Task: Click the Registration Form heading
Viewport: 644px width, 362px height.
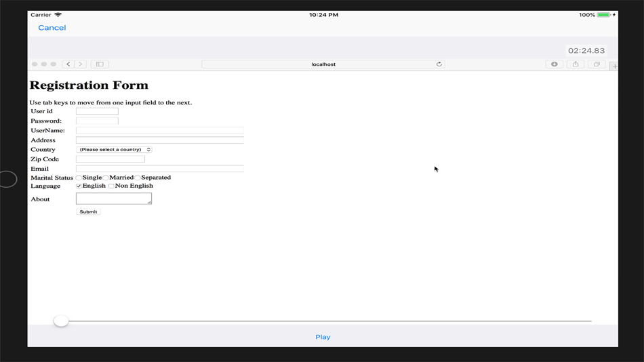Action: (89, 85)
